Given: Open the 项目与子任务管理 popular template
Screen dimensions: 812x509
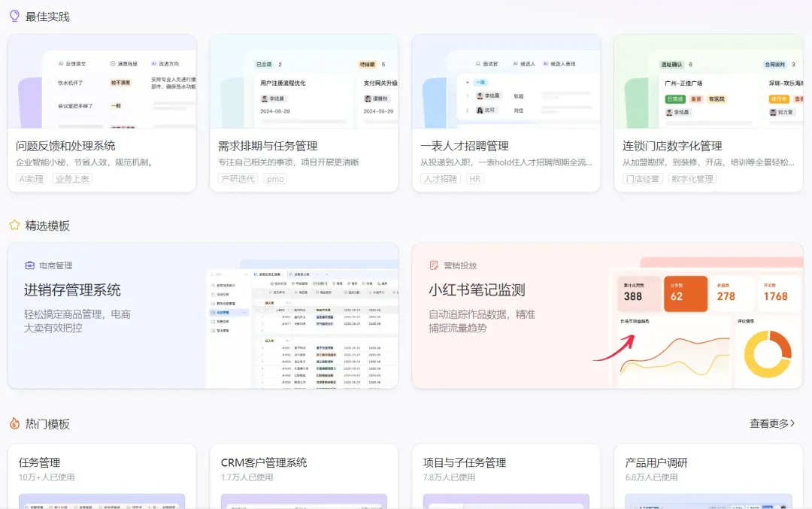Looking at the screenshot, I should click(x=506, y=477).
